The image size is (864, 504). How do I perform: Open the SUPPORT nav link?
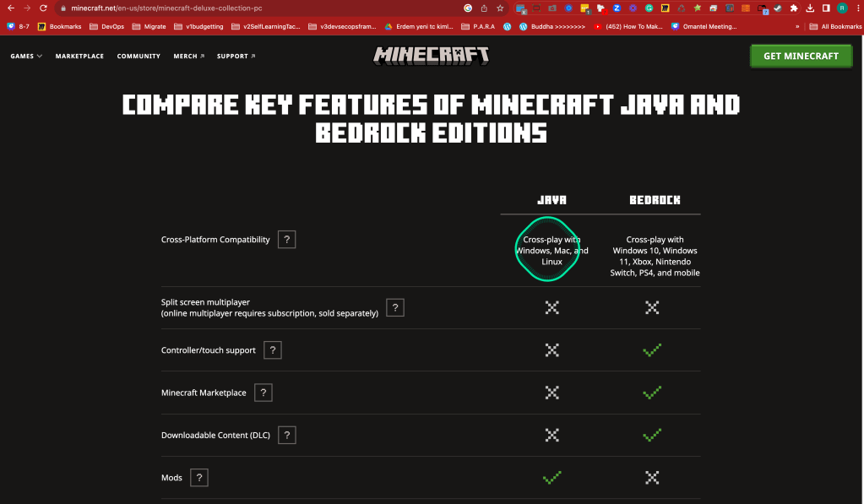pyautogui.click(x=236, y=57)
